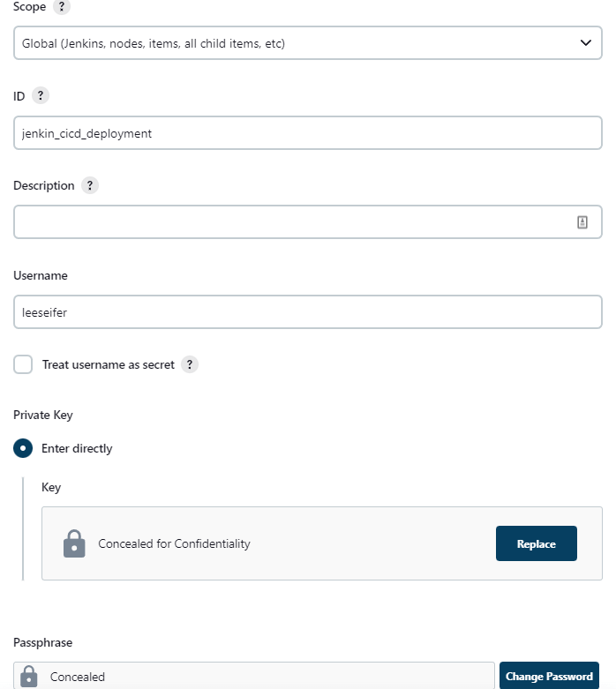The height and width of the screenshot is (689, 616).
Task: Open the Description help icon
Action: (89, 185)
